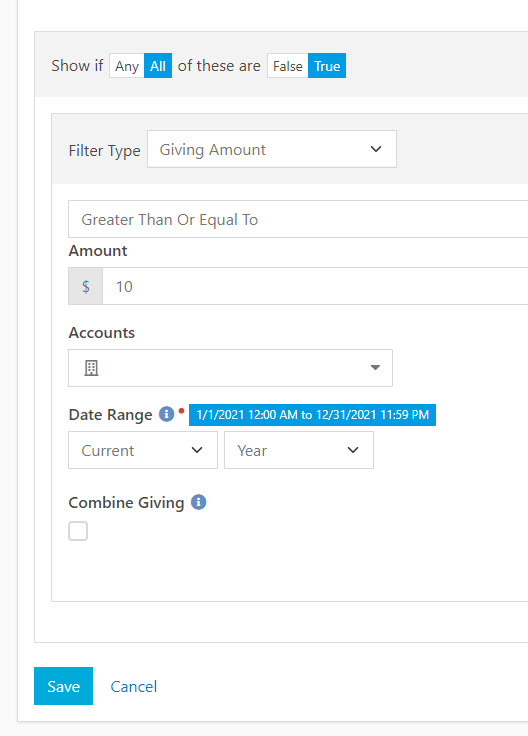Check the Combine Giving checkbox
This screenshot has width=528, height=736.
(78, 531)
